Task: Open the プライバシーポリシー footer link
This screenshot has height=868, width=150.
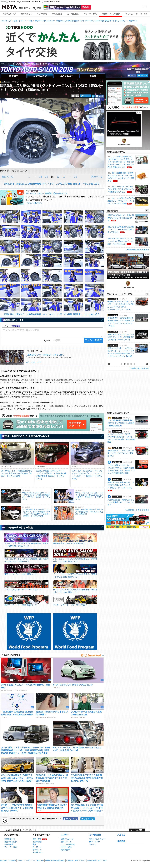Action: [x=26, y=860]
